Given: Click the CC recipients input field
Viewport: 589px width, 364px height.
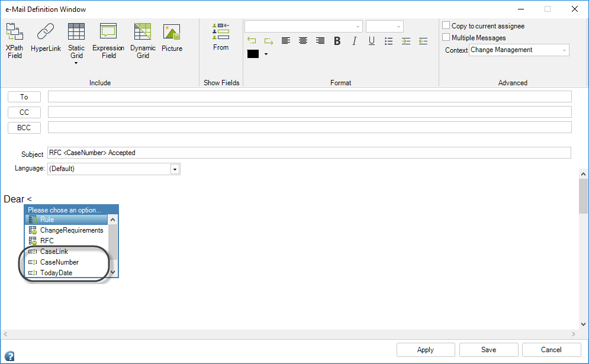Looking at the screenshot, I should pyautogui.click(x=310, y=112).
